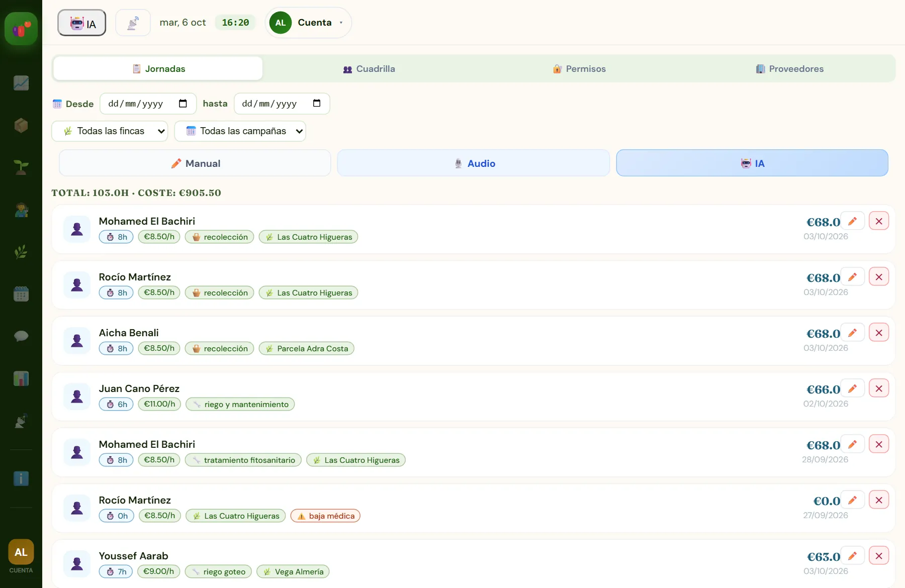Delete Juan Cano Pérez entry
This screenshot has width=905, height=588.
click(879, 388)
